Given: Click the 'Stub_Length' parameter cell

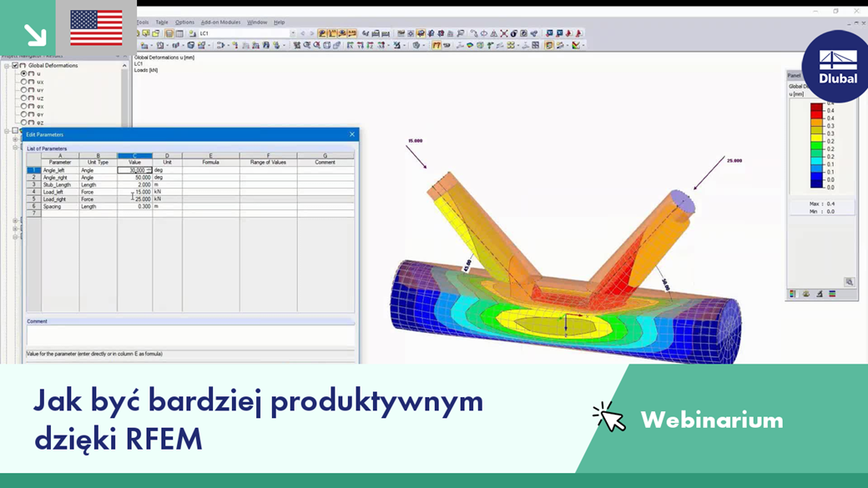Looking at the screenshot, I should tap(60, 185).
